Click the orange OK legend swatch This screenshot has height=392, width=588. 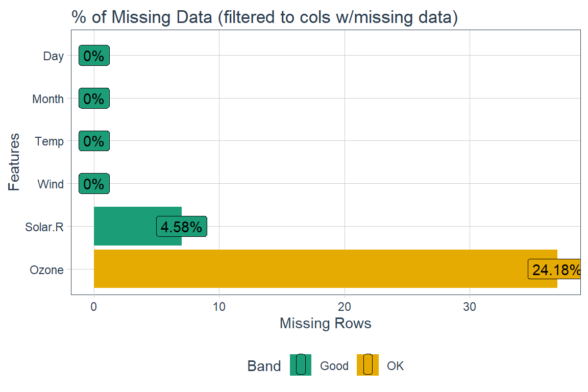pyautogui.click(x=367, y=364)
